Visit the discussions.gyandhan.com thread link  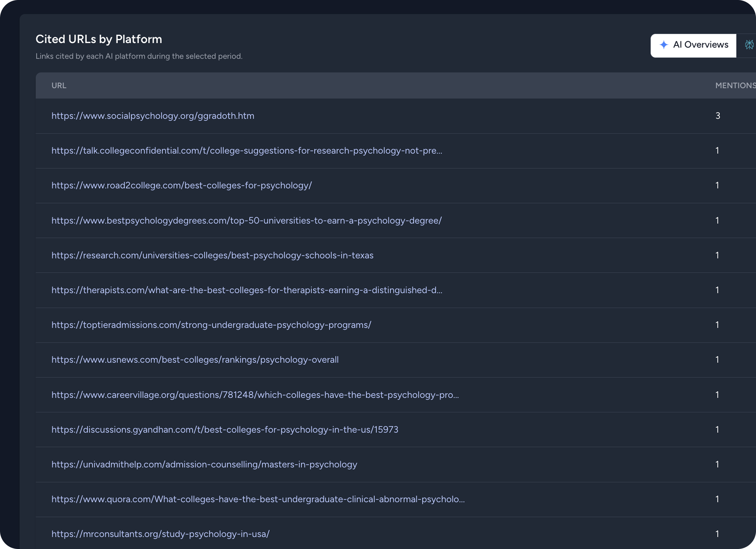(x=225, y=430)
